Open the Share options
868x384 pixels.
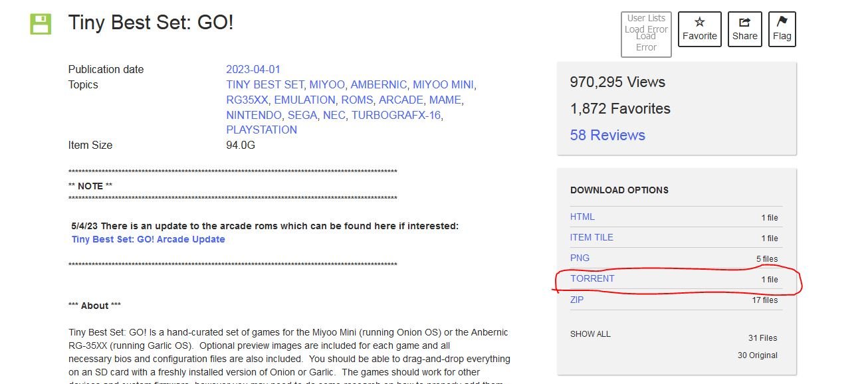744,29
